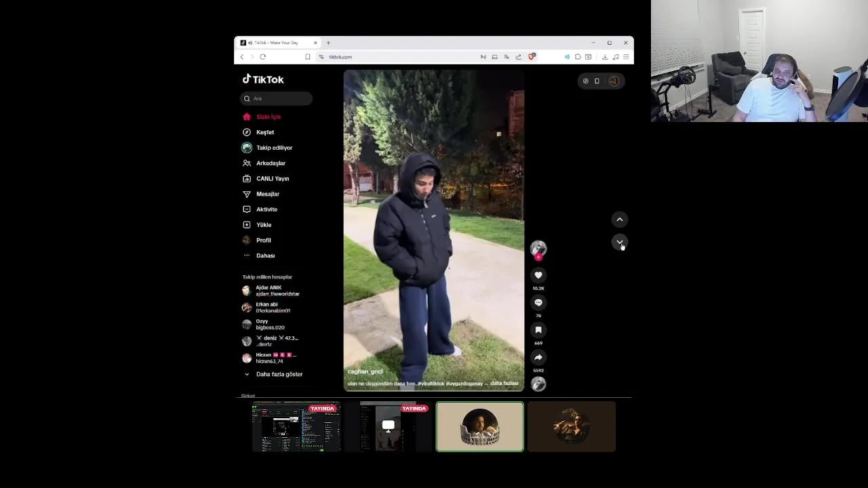This screenshot has height=488, width=868.
Task: Open the Arkadaşlar friends page
Action: pos(264,163)
